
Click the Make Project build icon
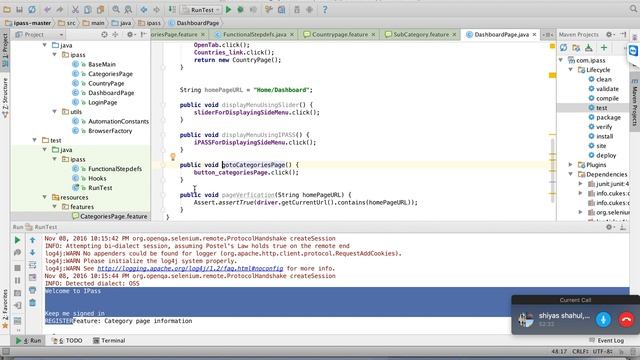coord(172,9)
